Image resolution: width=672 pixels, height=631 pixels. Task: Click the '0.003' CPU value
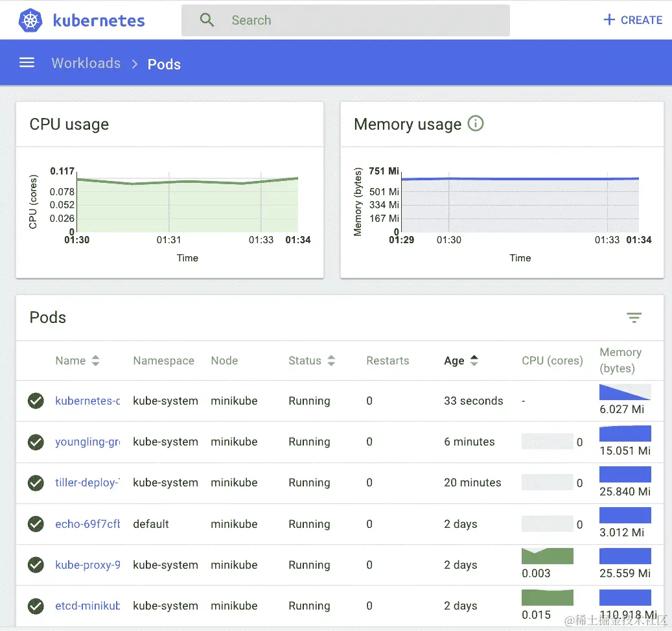point(536,573)
